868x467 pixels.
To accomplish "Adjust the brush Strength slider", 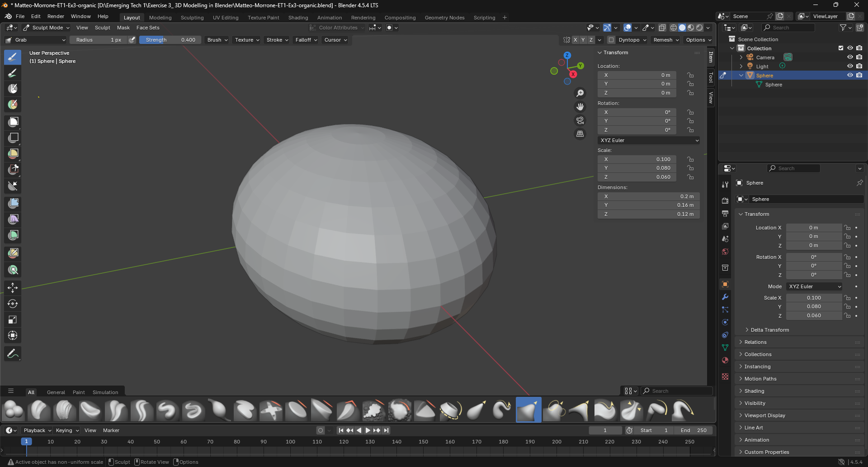I will [x=170, y=40].
